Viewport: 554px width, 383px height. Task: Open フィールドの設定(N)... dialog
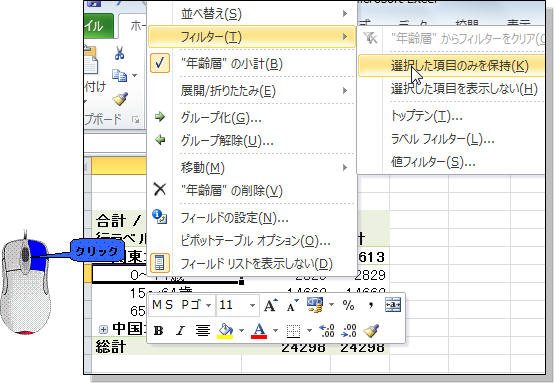point(252,218)
